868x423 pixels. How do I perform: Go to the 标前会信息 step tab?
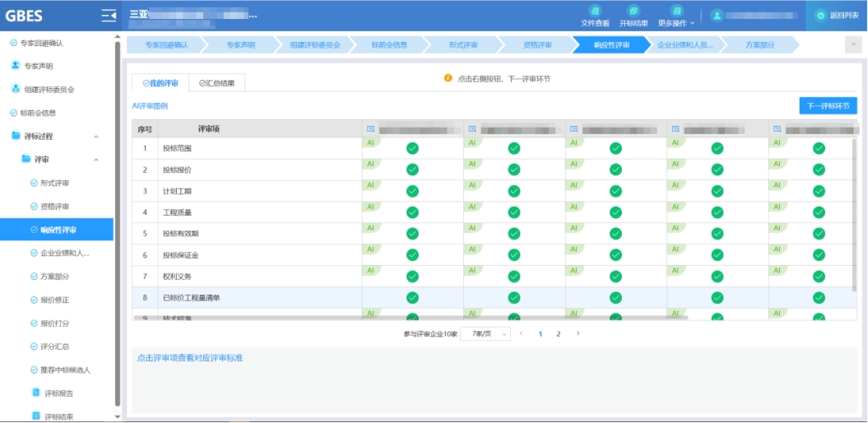tap(389, 44)
